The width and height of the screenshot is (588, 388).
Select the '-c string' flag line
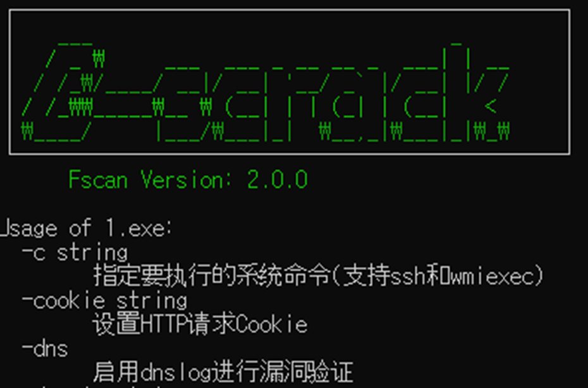[75, 253]
